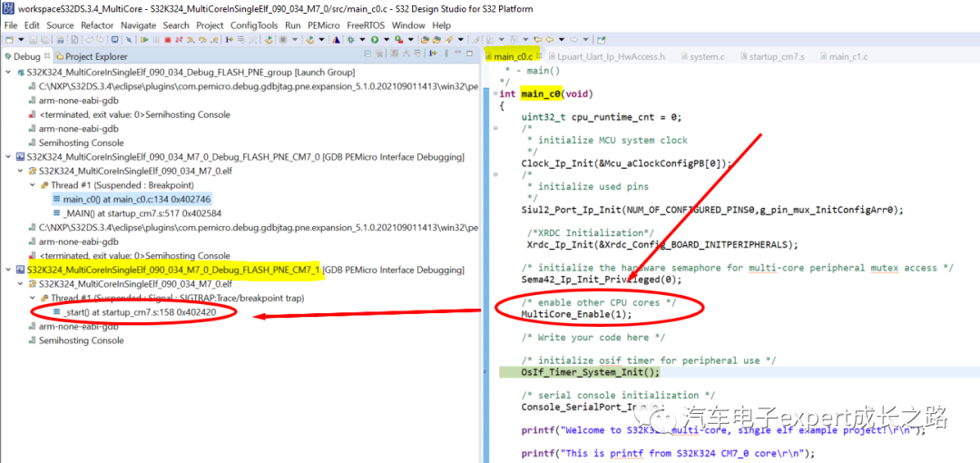The image size is (980, 463).
Task: Terminate debug session with red square
Action: coord(168,39)
